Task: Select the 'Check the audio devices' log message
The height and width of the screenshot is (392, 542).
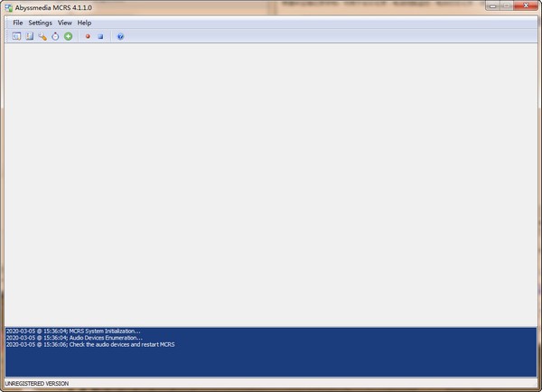Action: pyautogui.click(x=89, y=345)
